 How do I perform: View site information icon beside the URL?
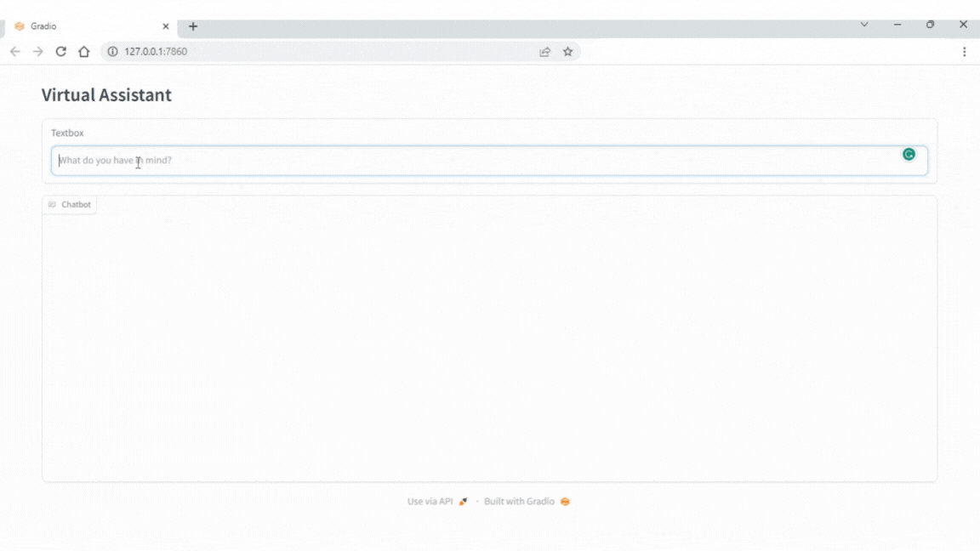click(112, 52)
